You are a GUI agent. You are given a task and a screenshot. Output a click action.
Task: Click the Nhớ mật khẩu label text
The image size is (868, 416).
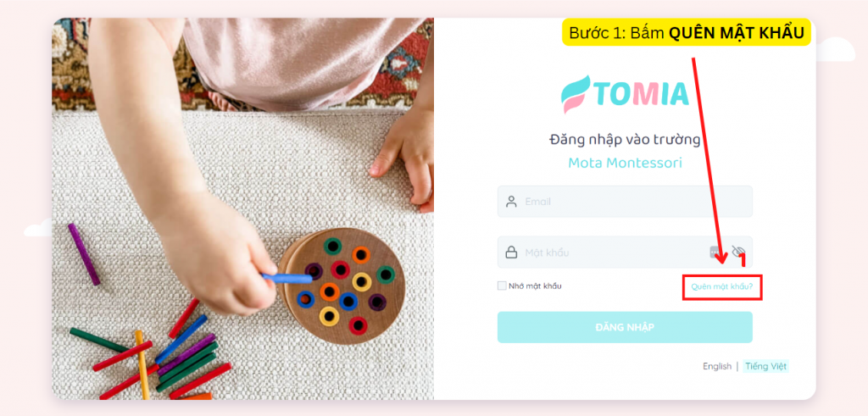(535, 286)
